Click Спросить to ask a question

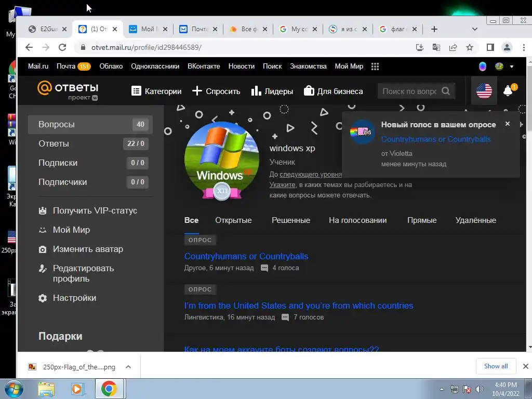(x=216, y=91)
